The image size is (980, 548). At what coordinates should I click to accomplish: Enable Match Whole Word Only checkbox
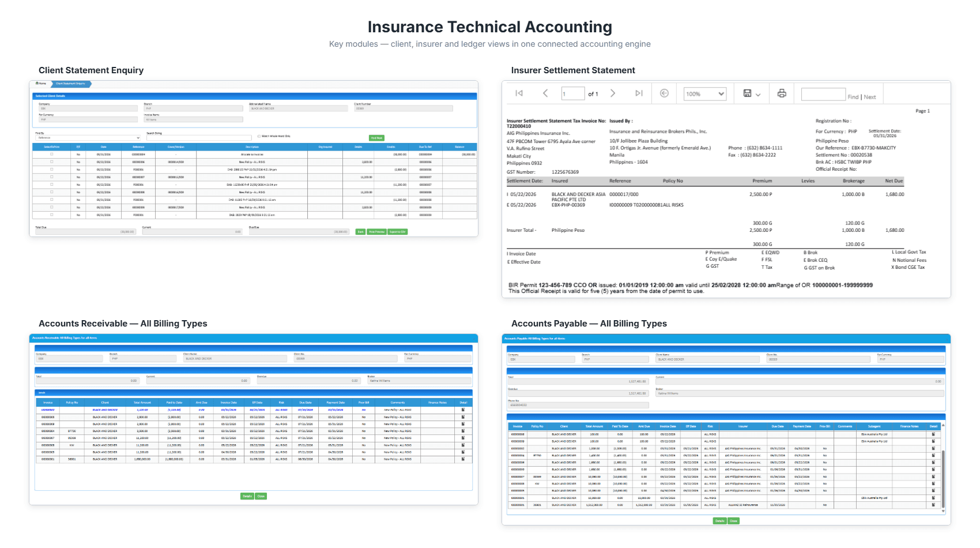point(259,136)
